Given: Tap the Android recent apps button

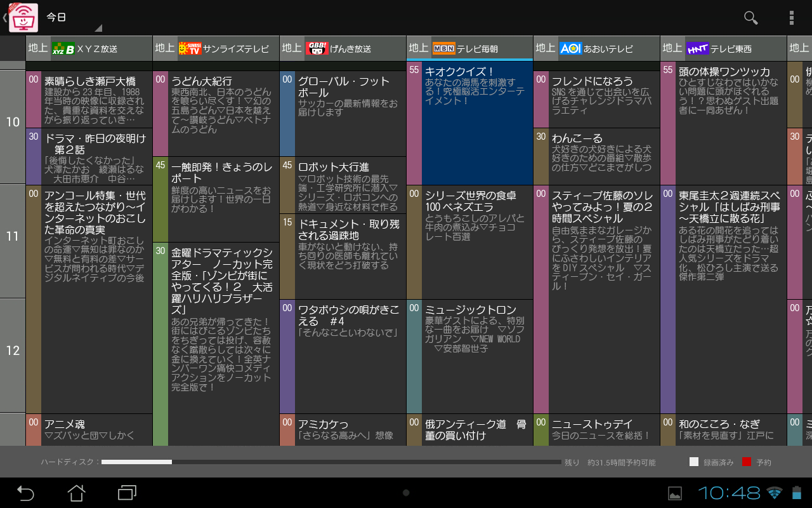Looking at the screenshot, I should click(x=128, y=493).
